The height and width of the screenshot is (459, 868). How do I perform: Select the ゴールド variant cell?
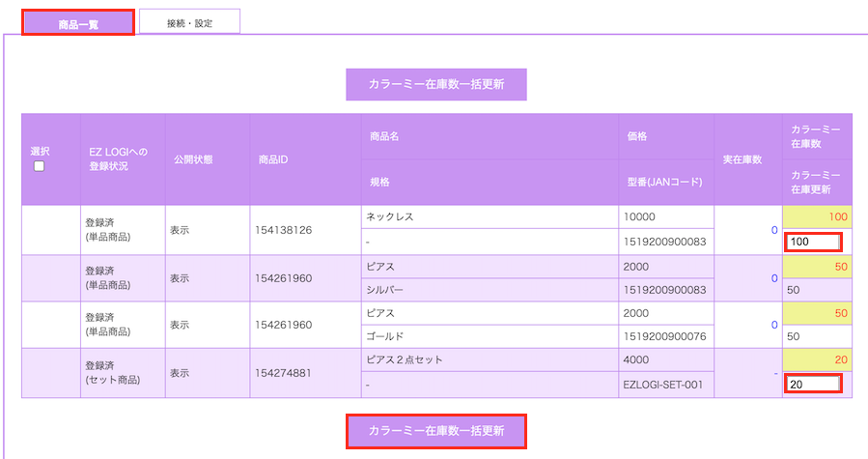coord(490,337)
